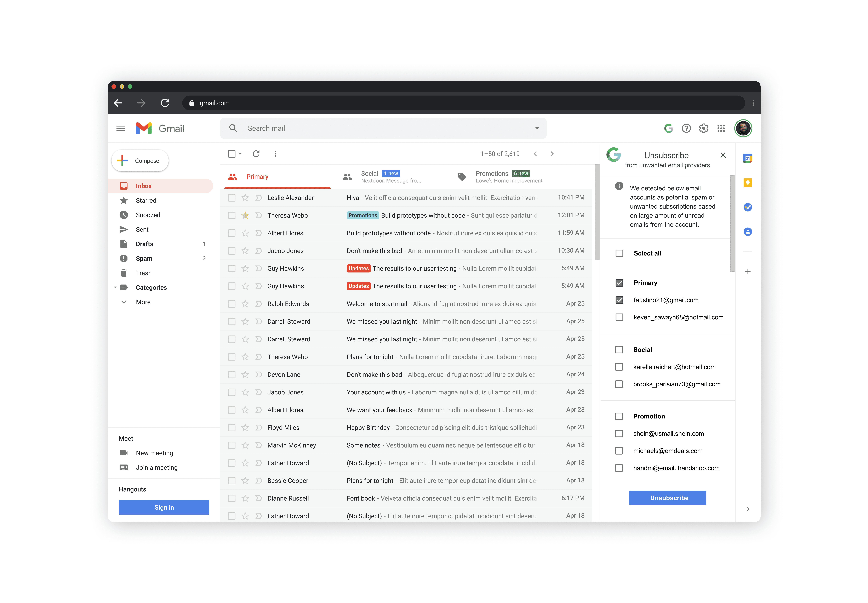Check shein@usmail.shein.com checkbox

click(x=619, y=434)
